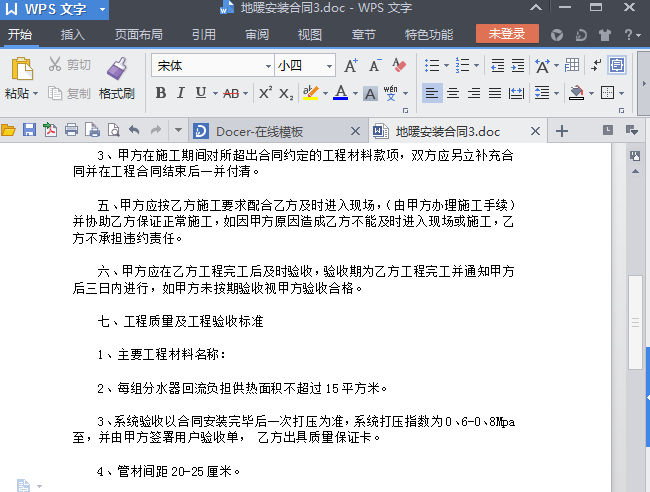Click the Export to PDF icon

(50, 130)
